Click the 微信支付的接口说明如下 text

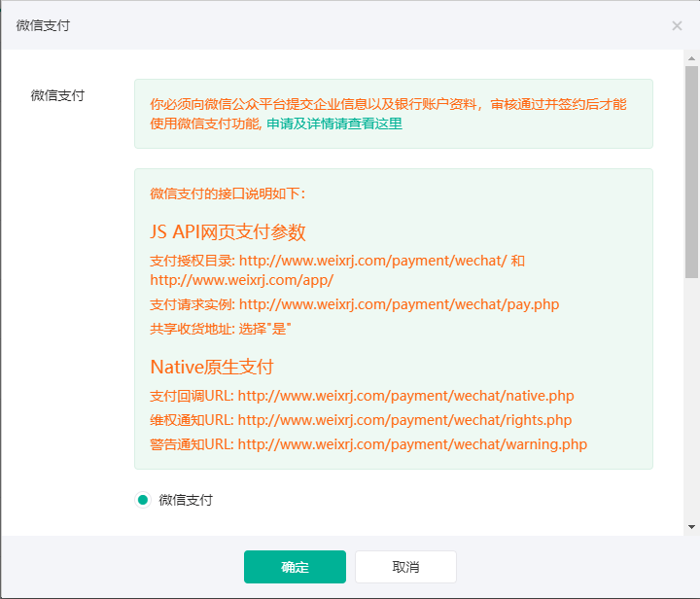coord(227,194)
